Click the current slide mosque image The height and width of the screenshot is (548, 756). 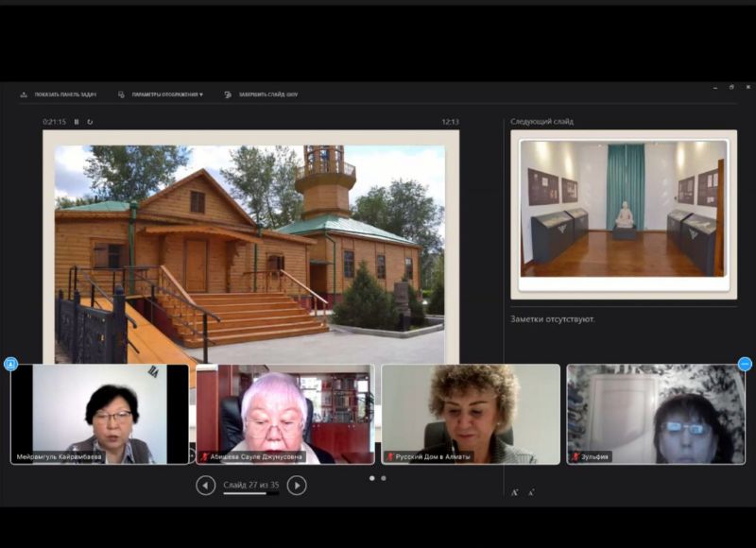(x=249, y=246)
